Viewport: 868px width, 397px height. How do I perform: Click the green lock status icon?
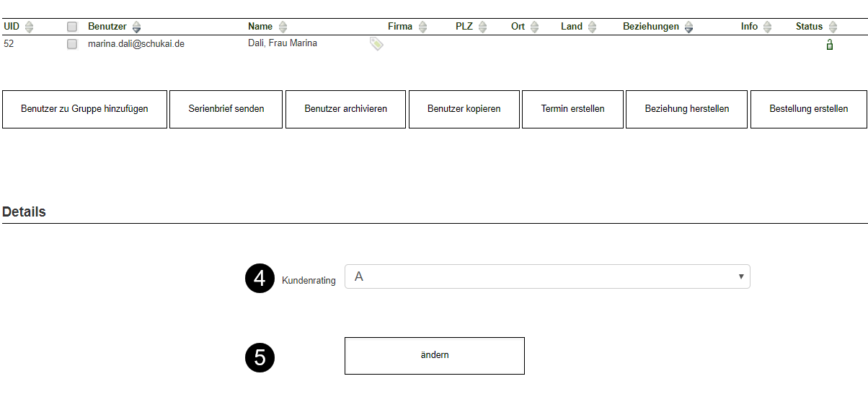pyautogui.click(x=830, y=45)
